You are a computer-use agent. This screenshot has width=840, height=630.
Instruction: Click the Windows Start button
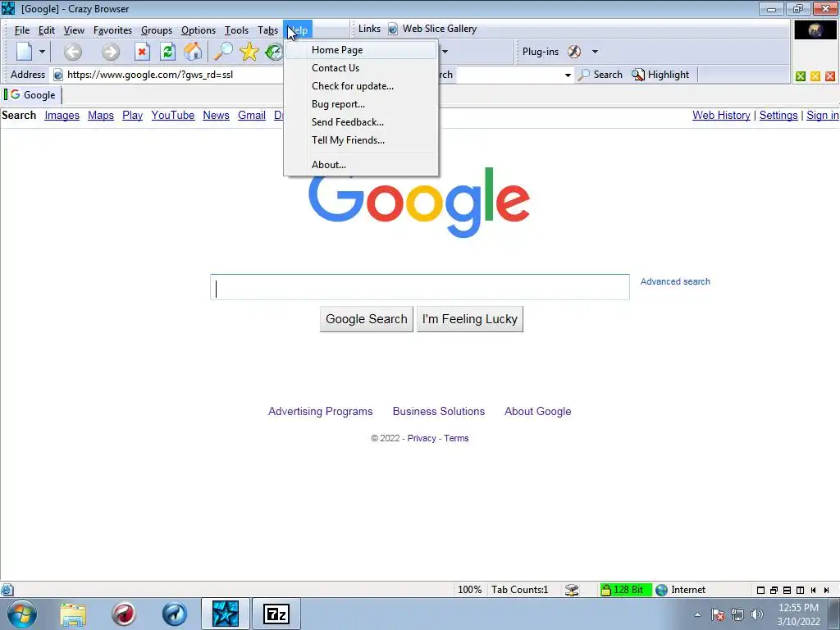pyautogui.click(x=22, y=614)
